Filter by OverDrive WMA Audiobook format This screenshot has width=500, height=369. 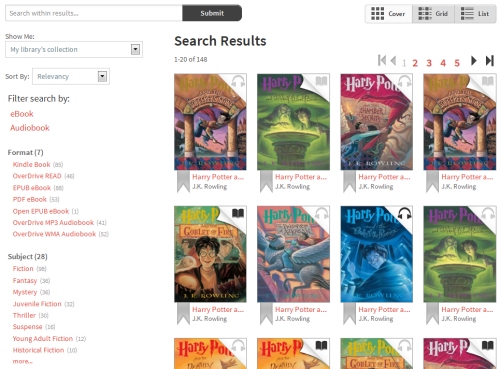point(54,234)
